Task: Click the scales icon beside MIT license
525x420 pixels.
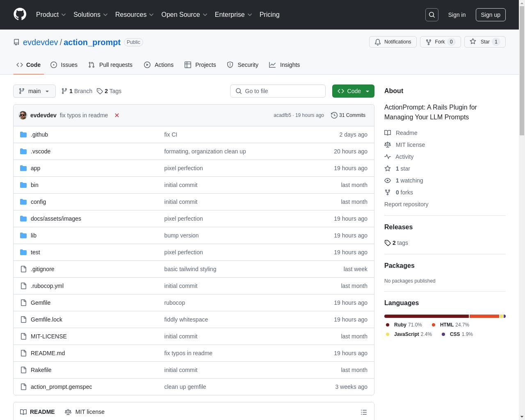Action: [x=388, y=145]
